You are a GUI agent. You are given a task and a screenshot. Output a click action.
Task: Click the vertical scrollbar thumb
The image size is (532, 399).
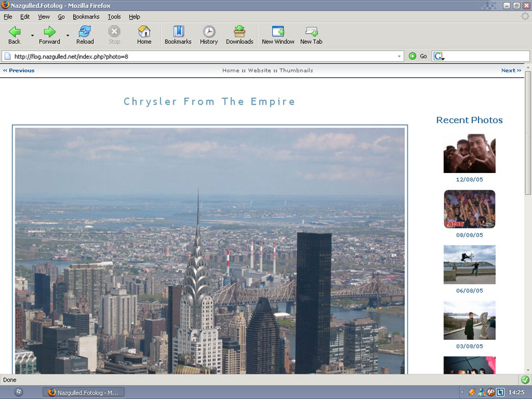click(528, 132)
